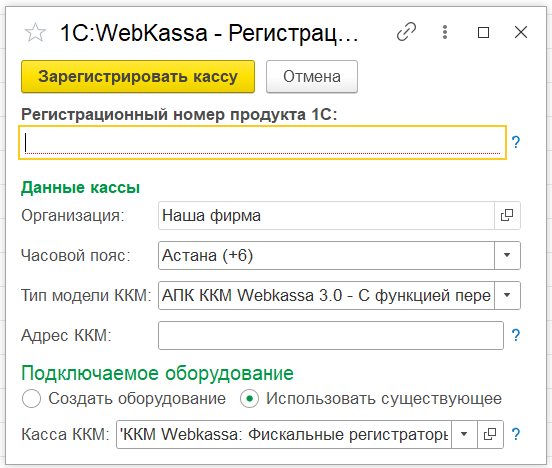Screen dimensions: 552x468
Task: Focus the 1C registration number input field
Action: (x=262, y=142)
